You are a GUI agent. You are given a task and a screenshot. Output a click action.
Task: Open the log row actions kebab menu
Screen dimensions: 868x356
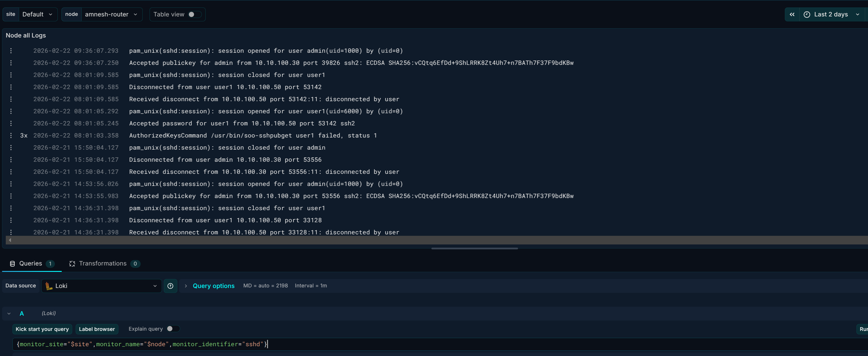click(11, 50)
